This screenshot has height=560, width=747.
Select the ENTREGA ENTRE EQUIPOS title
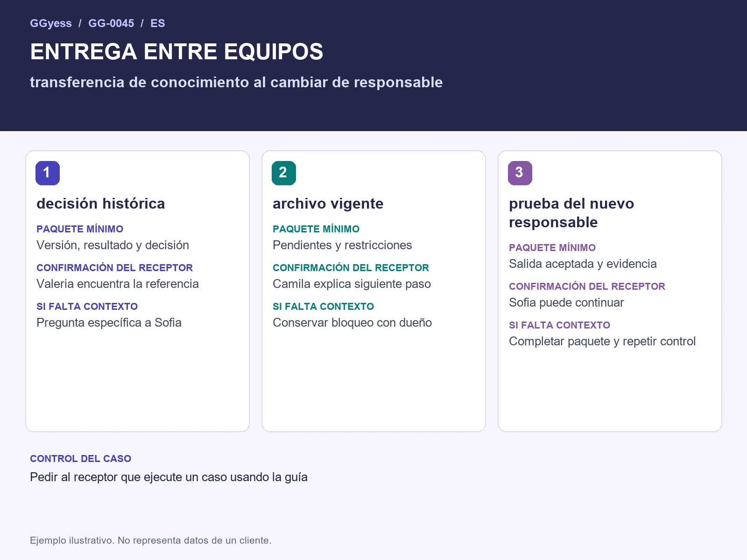[x=176, y=52]
